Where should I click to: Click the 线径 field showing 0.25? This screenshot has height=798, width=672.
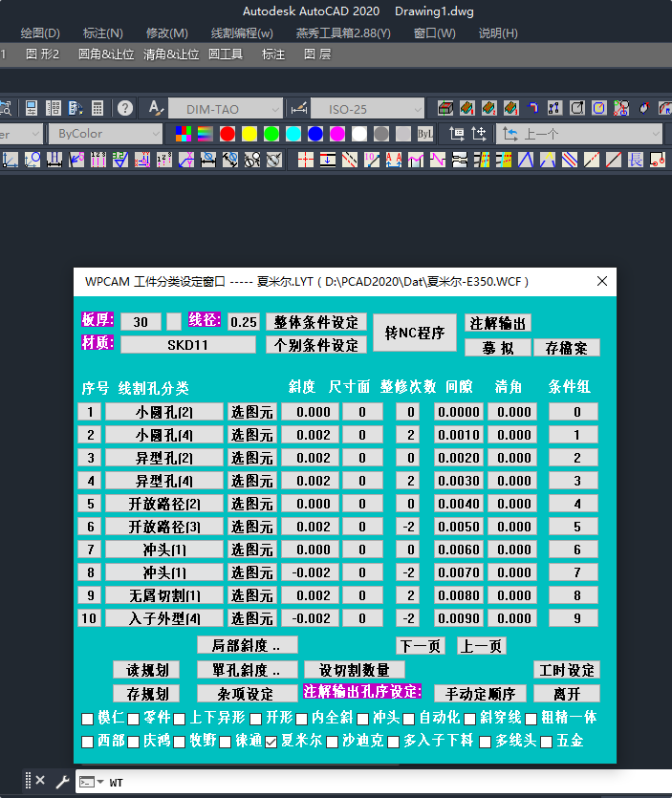click(x=244, y=322)
